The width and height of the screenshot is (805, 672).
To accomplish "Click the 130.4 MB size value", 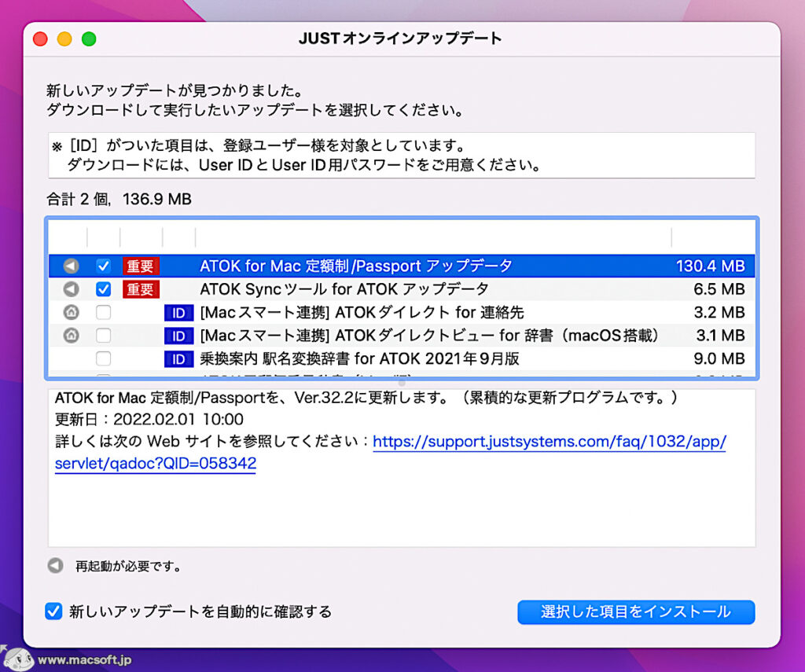I will tap(710, 266).
